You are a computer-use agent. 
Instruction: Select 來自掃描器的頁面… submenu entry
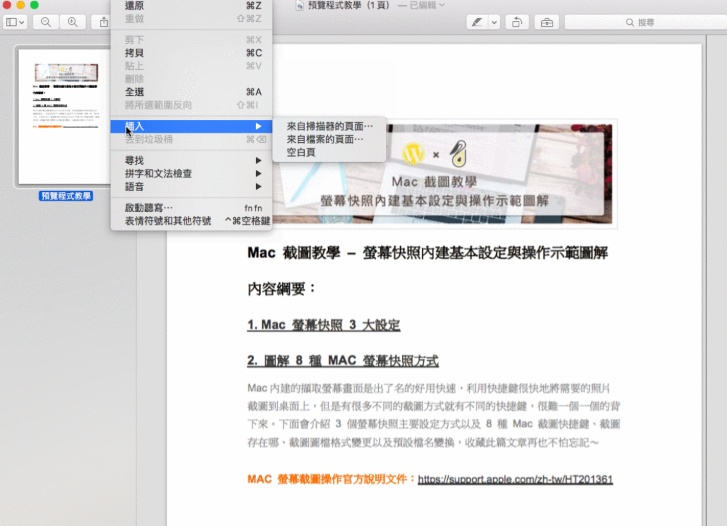point(329,126)
